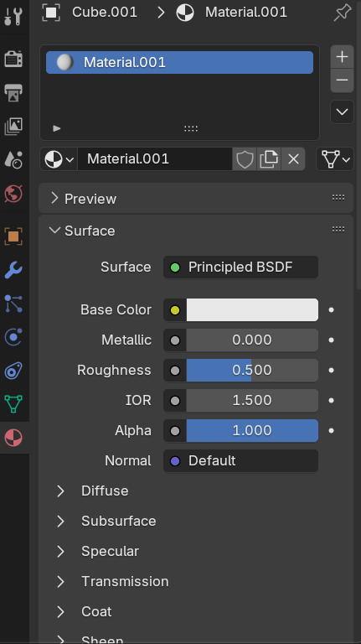
Task: Toggle fake user shield icon
Action: click(245, 159)
